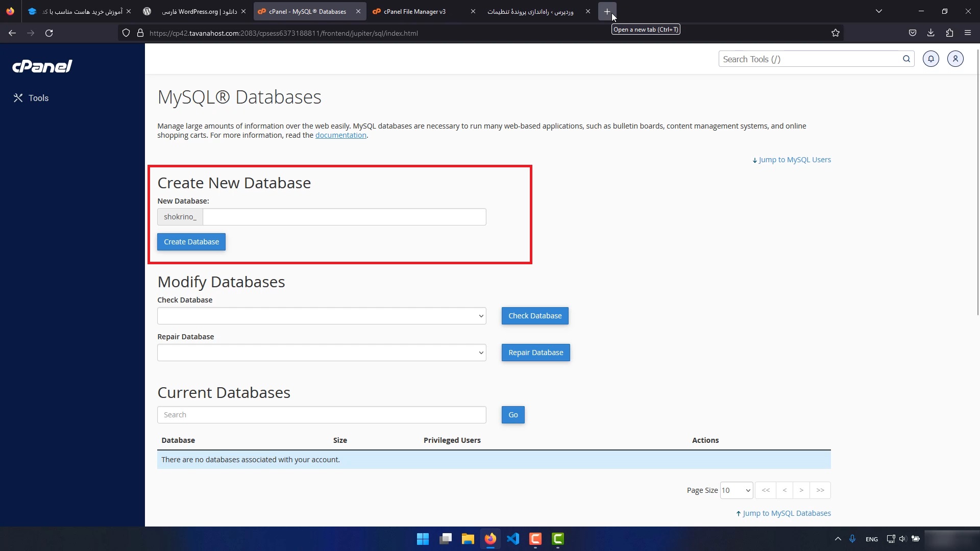Screen dimensions: 980x551
Task: Click the Repair Database button
Action: coord(536,353)
